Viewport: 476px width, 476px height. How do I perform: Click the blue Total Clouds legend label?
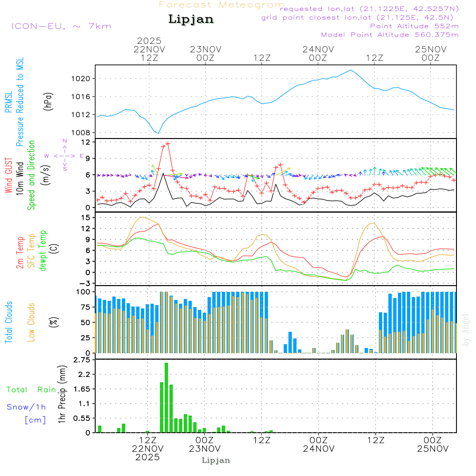point(9,322)
